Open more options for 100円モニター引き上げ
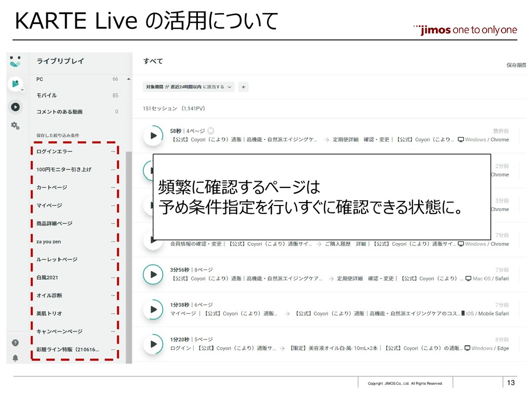This screenshot has height=394, width=532. coord(113,170)
